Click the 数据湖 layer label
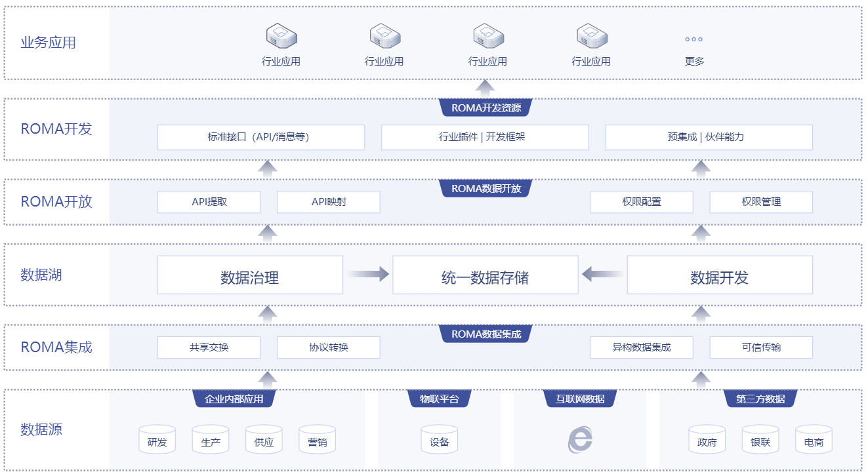This screenshot has height=476, width=868. (41, 275)
